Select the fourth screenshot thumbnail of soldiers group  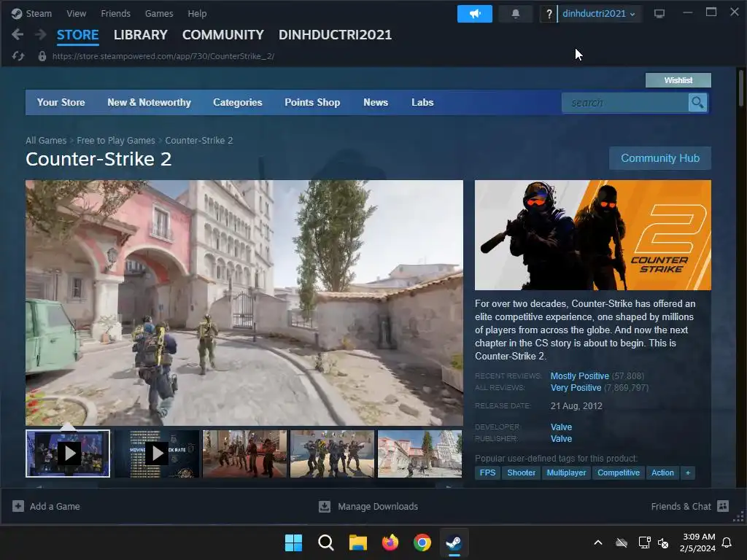click(333, 454)
